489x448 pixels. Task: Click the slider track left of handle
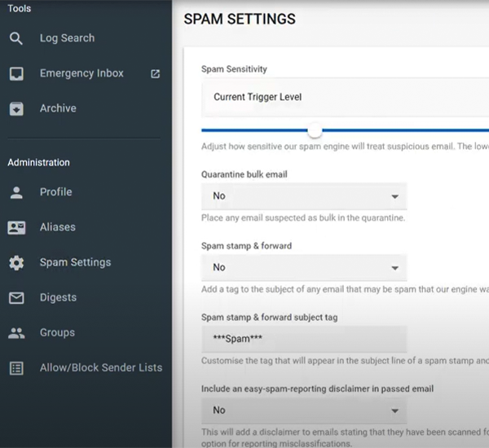[x=254, y=130]
